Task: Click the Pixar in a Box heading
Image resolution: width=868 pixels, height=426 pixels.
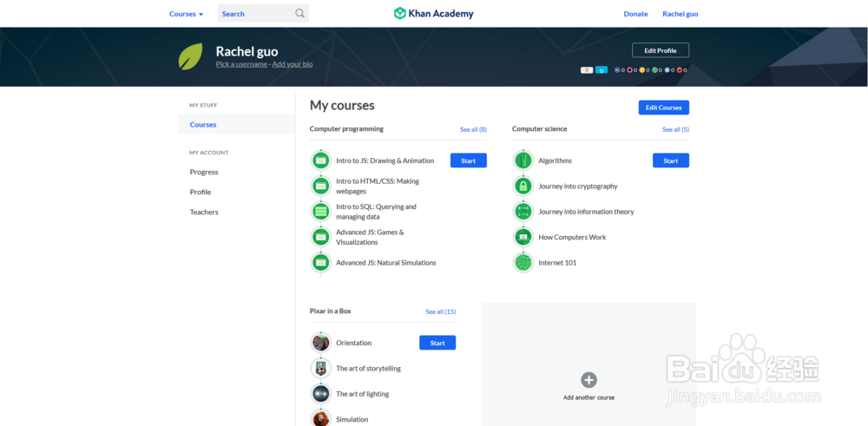Action: [x=331, y=311]
